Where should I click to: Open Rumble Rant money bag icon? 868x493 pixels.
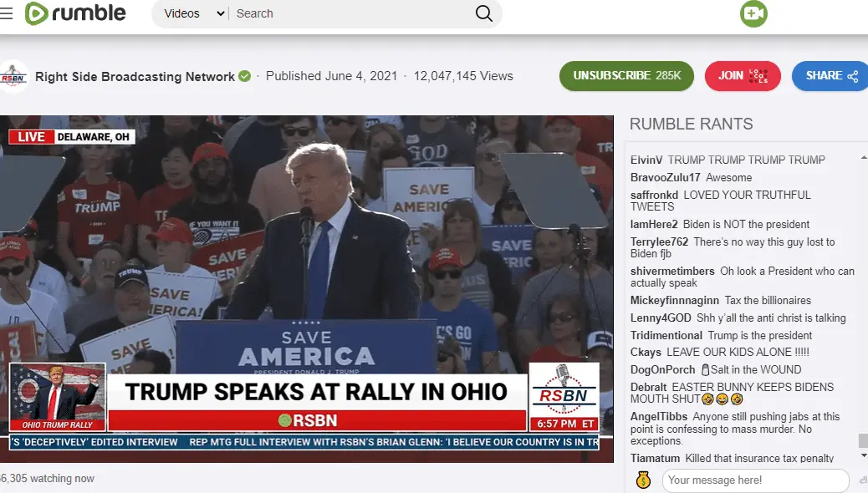pos(643,480)
